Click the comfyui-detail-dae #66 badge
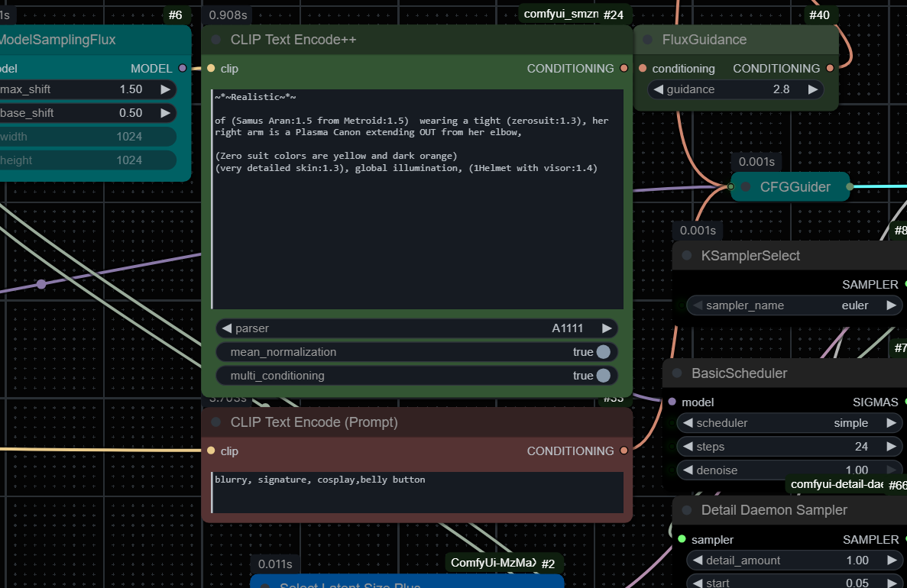Viewport: 907px width, 588px height. coord(847,484)
